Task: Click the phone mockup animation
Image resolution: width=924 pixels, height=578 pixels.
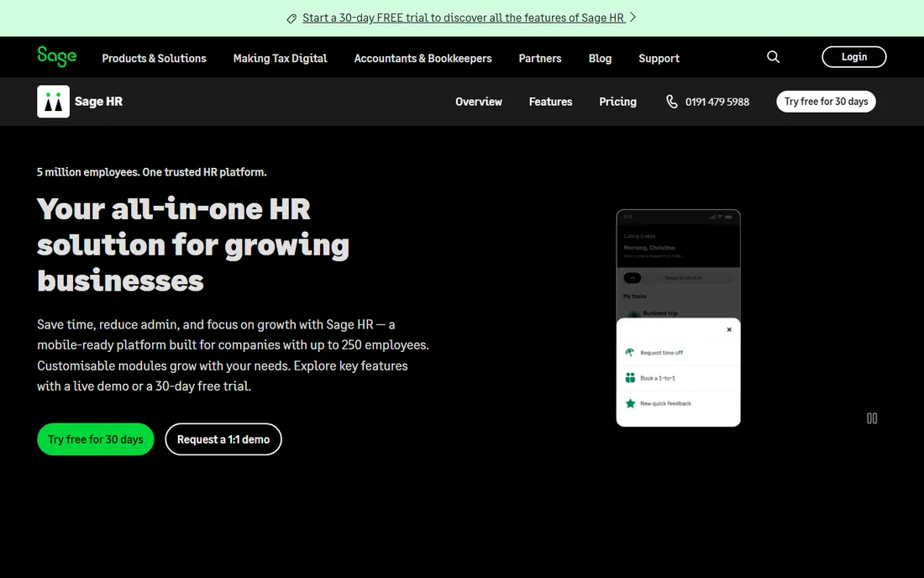Action: coord(678,318)
